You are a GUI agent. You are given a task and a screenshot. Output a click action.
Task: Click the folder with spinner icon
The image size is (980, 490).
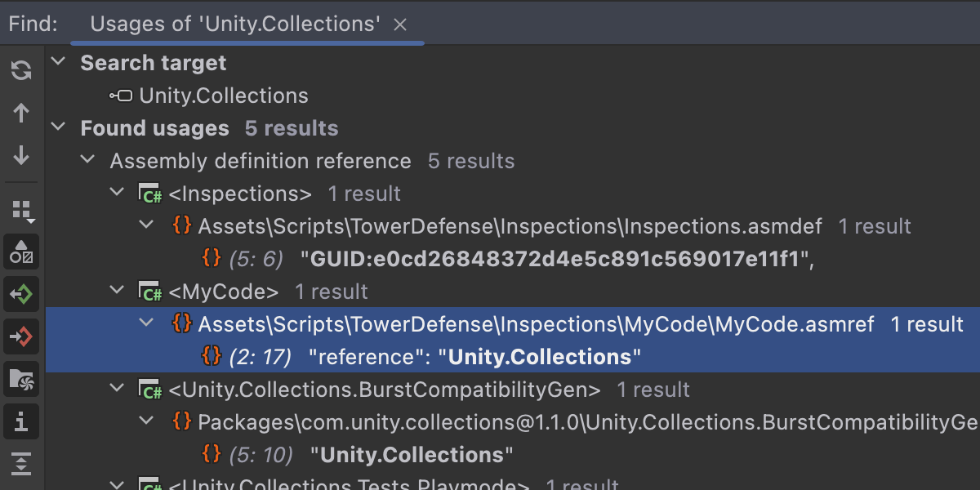(x=22, y=379)
